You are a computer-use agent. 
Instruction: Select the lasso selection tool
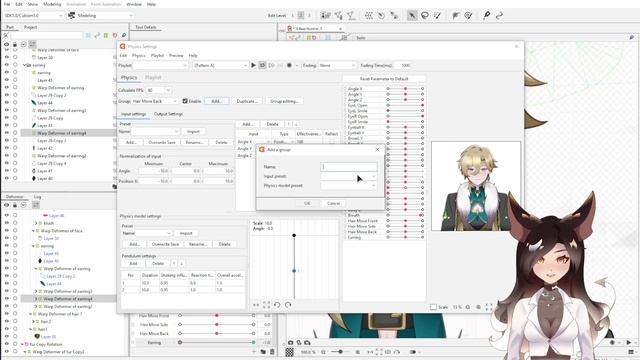point(424,16)
